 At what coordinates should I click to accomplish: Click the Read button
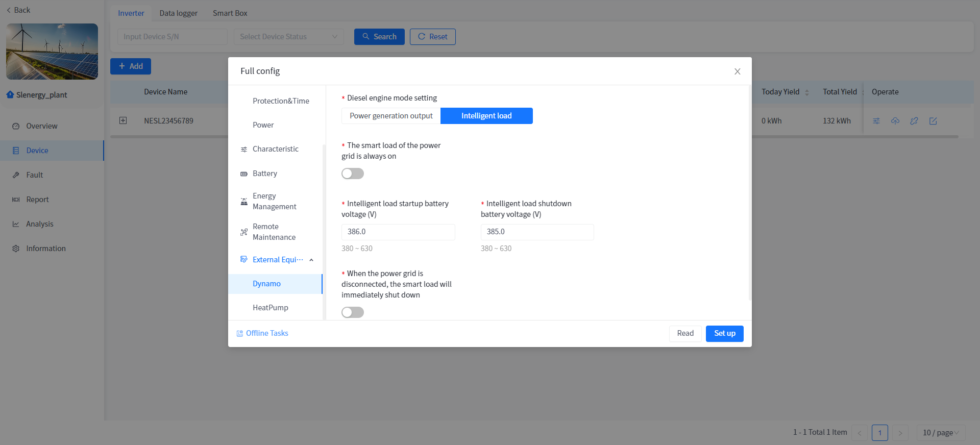coord(685,333)
